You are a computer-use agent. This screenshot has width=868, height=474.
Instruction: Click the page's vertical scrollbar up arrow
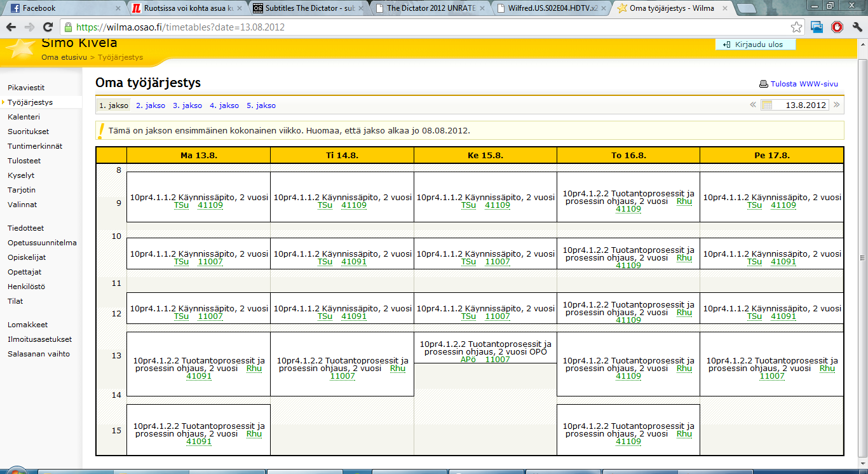[862, 43]
